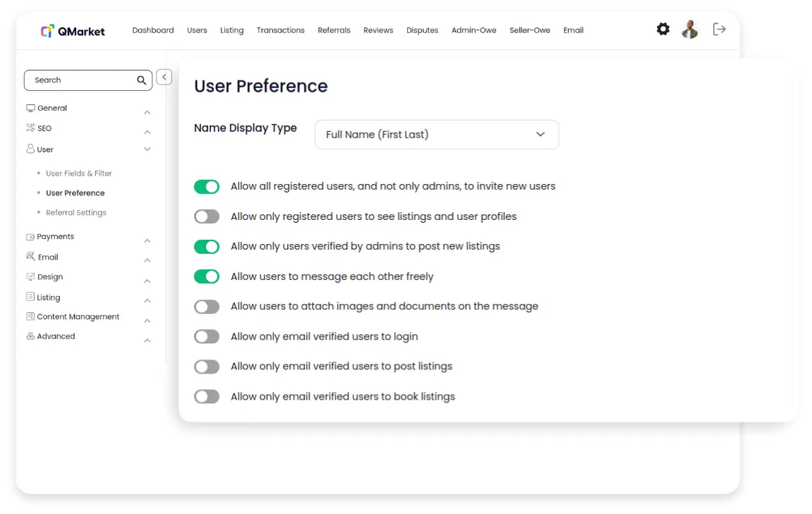Open the Disputes menu item
812x514 pixels.
tap(422, 30)
